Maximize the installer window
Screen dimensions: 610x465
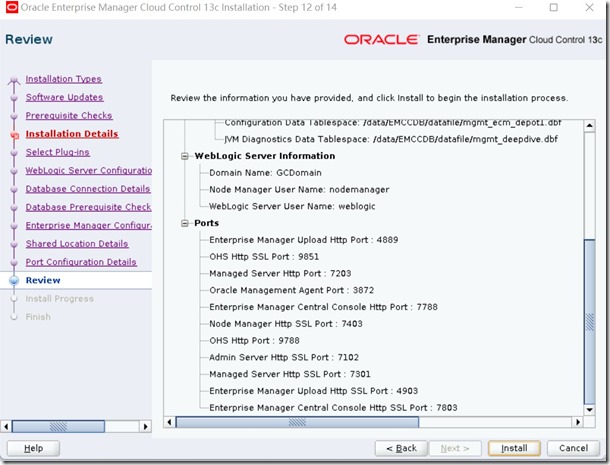553,7
